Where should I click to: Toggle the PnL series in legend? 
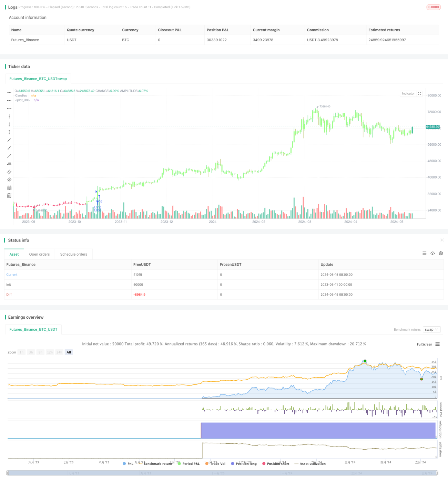pos(128,464)
